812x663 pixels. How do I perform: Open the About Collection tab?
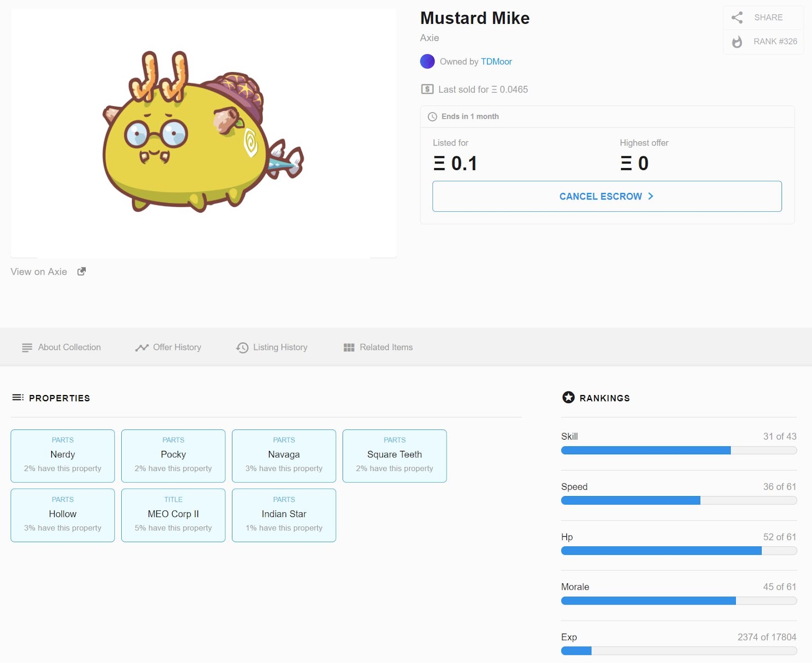(61, 347)
